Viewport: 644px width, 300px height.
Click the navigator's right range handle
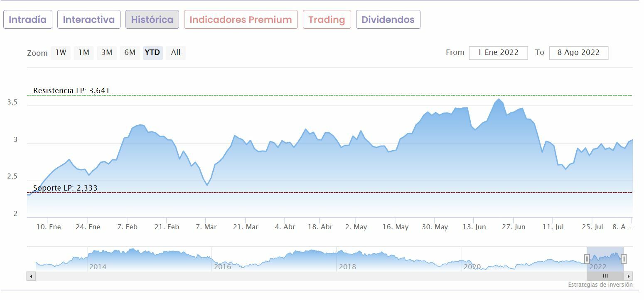click(624, 259)
